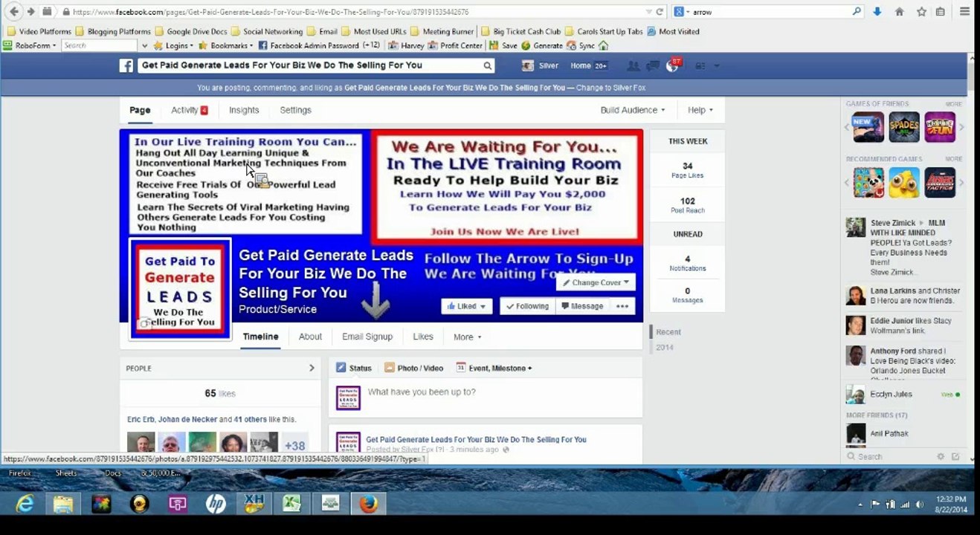Image resolution: width=980 pixels, height=535 pixels.
Task: Click the 34 Page Likes stat
Action: click(687, 170)
